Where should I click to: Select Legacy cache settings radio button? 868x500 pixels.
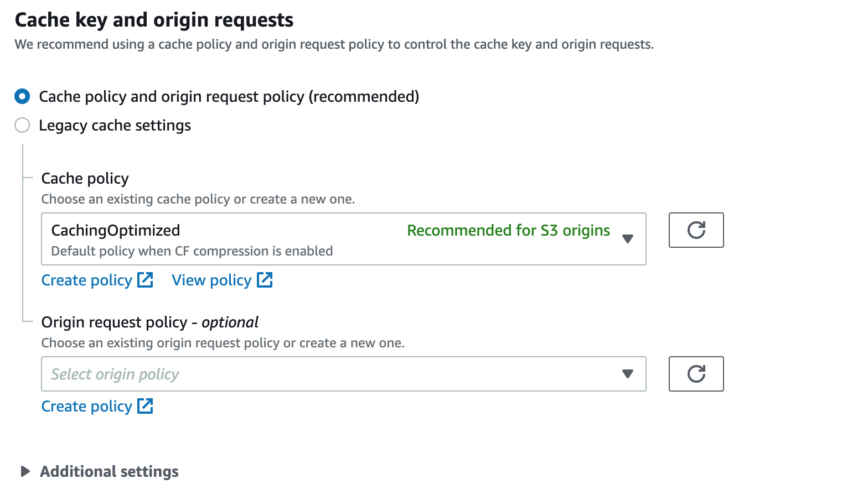tap(22, 125)
